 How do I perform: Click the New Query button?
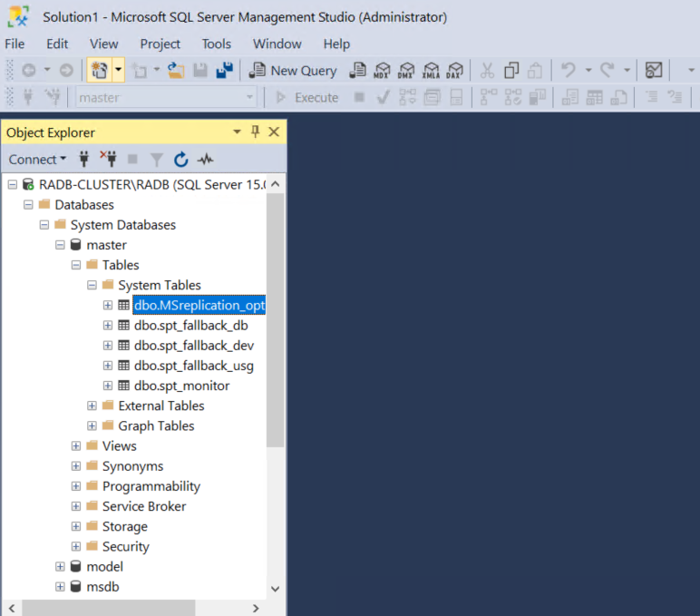pyautogui.click(x=293, y=71)
